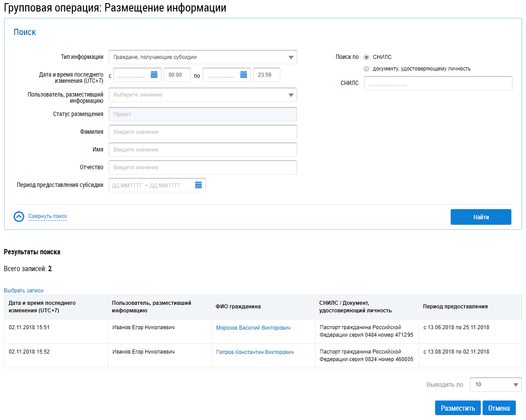Viewport: 526px width, 420px height.
Task: Click the collapse search circle arrow icon
Action: 19,217
